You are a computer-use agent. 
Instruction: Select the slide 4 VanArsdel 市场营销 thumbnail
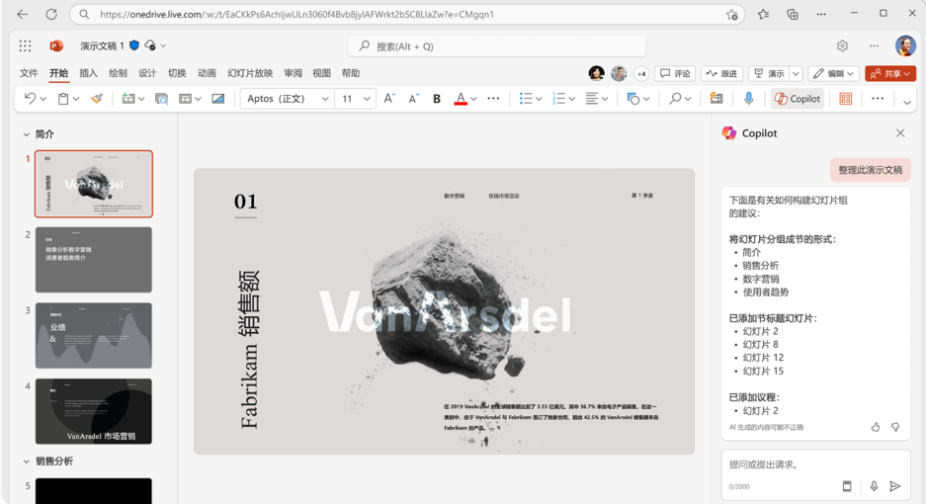point(93,411)
